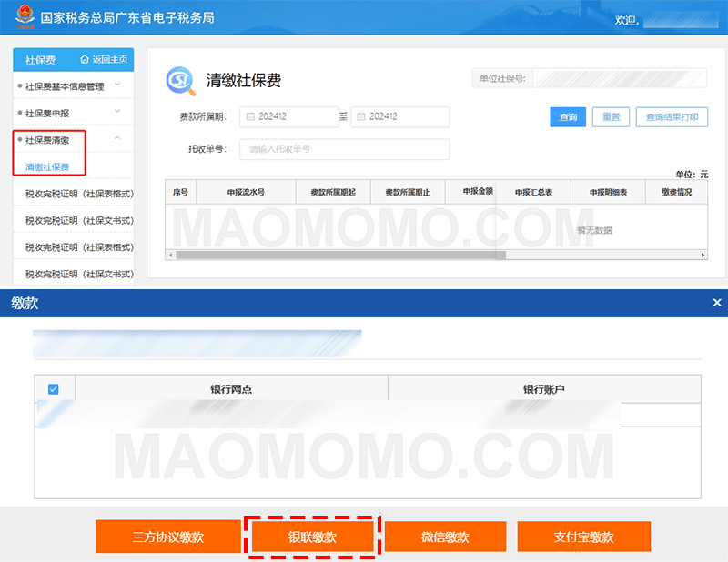The image size is (728, 562).
Task: Choose 银联缴款 payment option
Action: (x=312, y=537)
